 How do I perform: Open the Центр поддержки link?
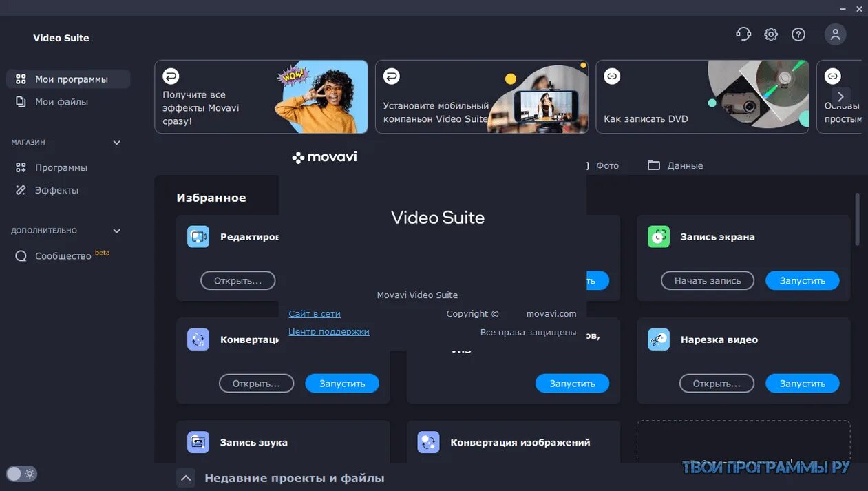click(329, 331)
